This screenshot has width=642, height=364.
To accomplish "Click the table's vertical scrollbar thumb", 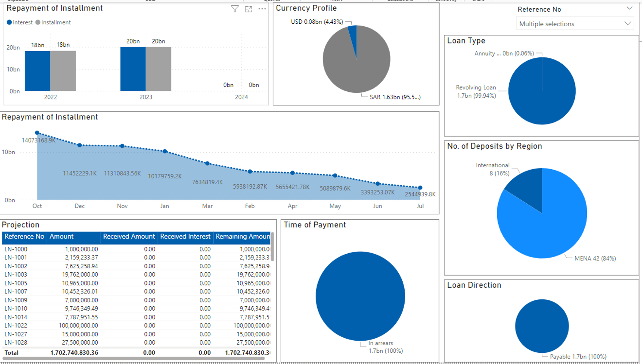I will pos(272,247).
